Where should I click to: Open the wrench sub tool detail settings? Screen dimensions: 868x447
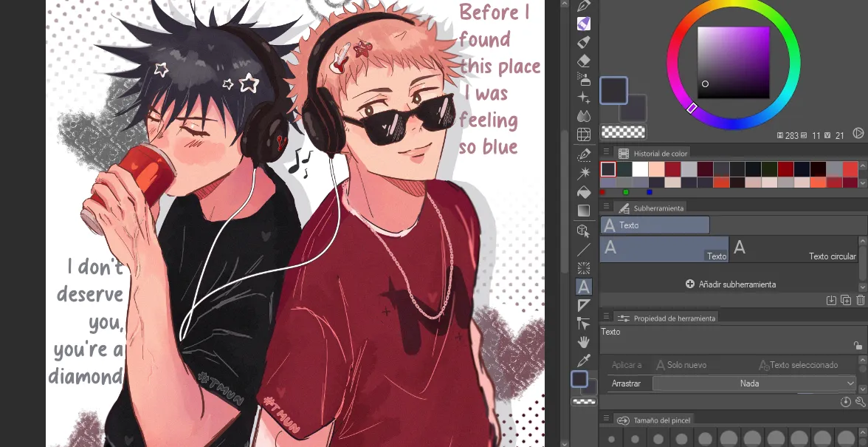click(861, 402)
